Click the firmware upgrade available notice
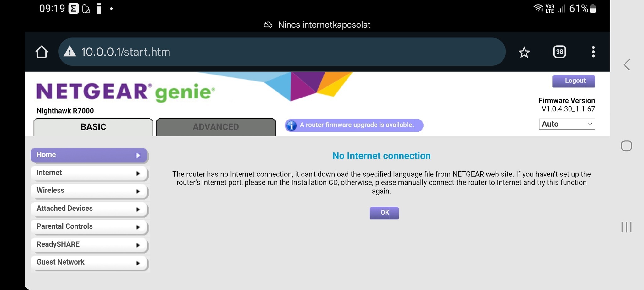The height and width of the screenshot is (290, 644). pos(354,125)
